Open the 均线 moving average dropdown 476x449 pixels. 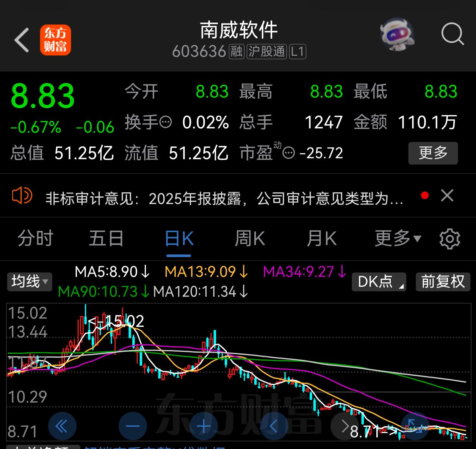29,282
